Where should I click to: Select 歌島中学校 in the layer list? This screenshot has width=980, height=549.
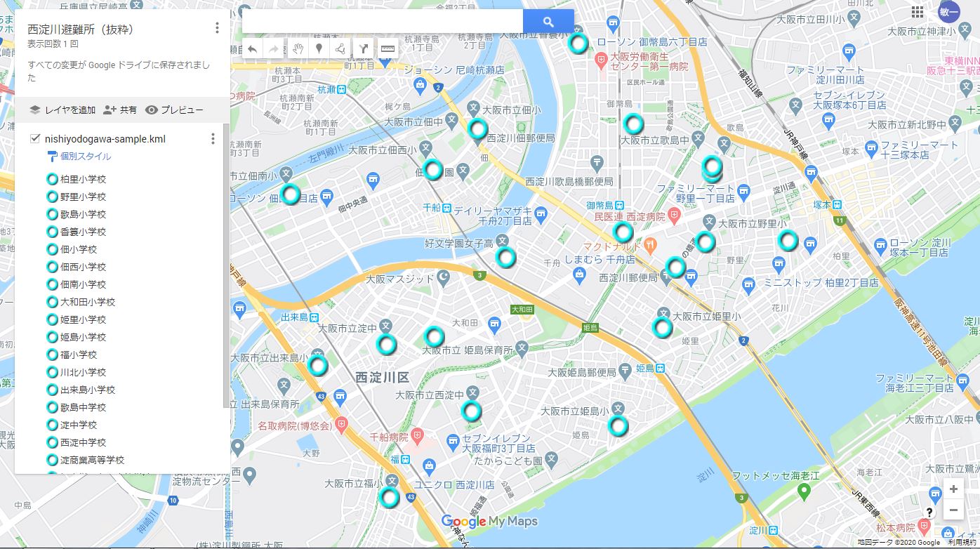click(x=83, y=407)
